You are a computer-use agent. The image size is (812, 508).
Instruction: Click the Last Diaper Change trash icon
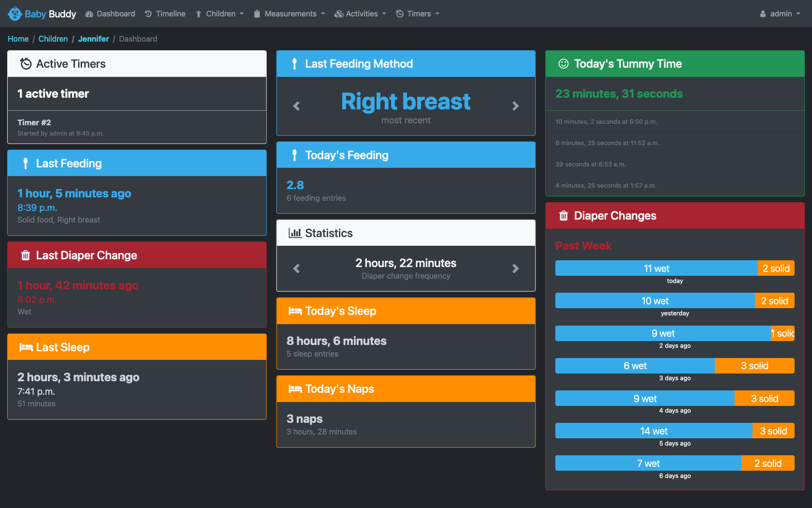26,255
